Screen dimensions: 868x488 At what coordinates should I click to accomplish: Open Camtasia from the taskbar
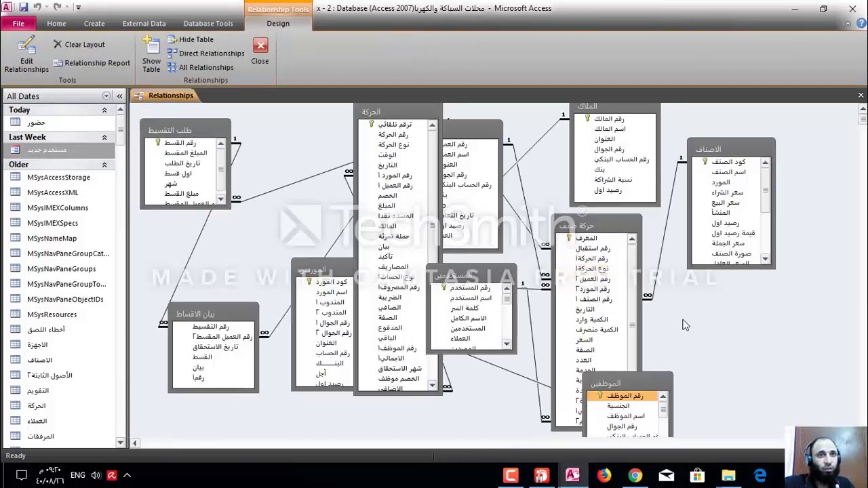click(x=511, y=475)
